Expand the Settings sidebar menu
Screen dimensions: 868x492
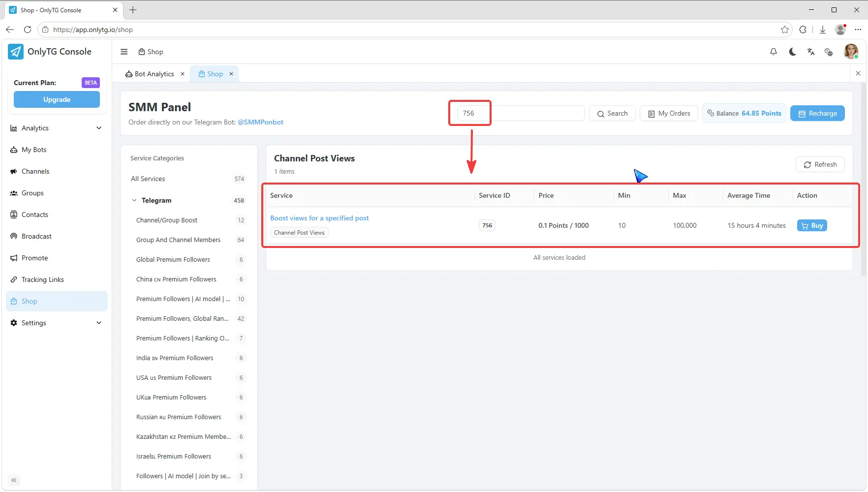coord(57,323)
